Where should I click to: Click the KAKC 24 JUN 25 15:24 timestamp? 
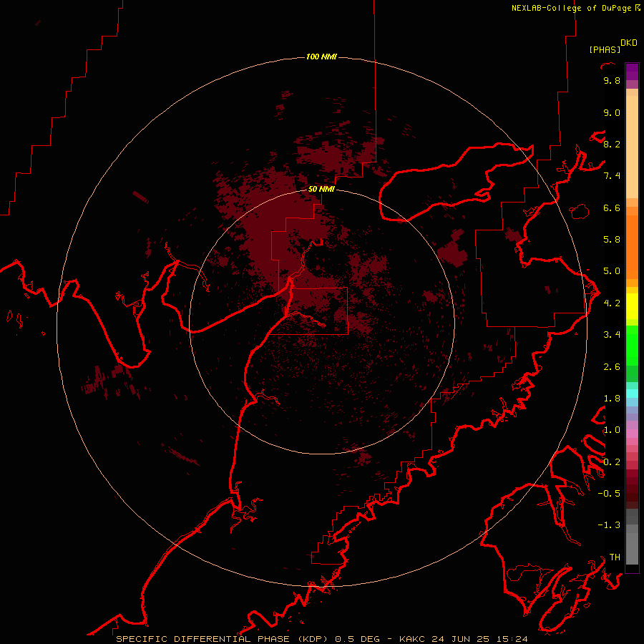463,639
